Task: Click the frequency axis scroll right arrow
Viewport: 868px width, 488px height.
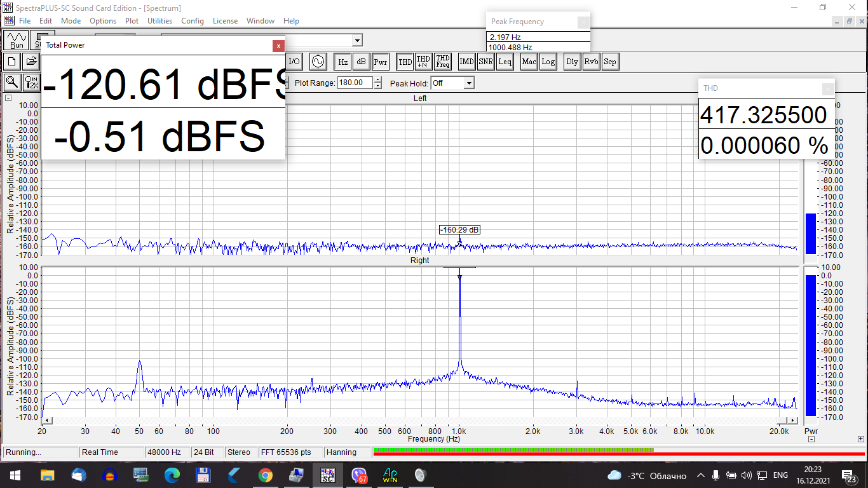Action: click(792, 421)
